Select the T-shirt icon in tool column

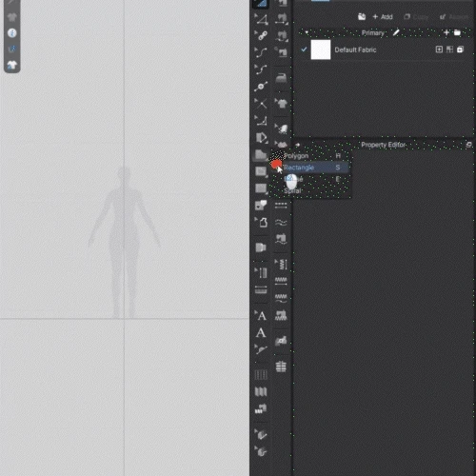coord(281,103)
